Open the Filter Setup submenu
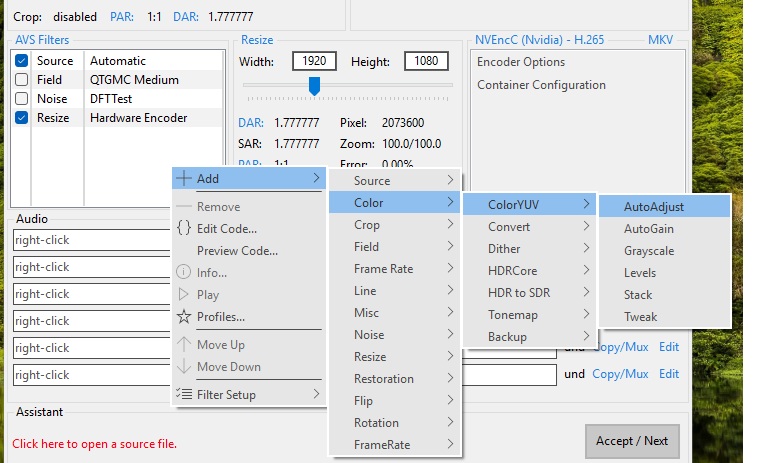This screenshot has width=775, height=463. point(249,394)
